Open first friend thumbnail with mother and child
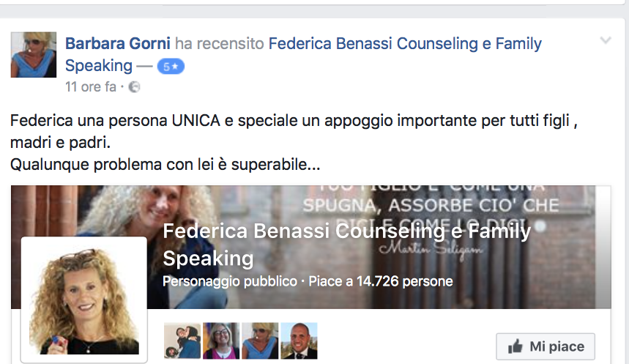The height and width of the screenshot is (364, 629). pyautogui.click(x=182, y=341)
